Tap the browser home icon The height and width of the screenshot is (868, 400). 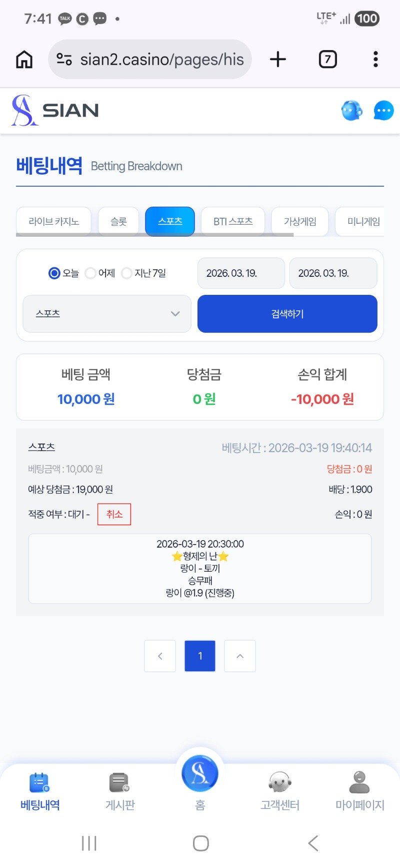(24, 60)
